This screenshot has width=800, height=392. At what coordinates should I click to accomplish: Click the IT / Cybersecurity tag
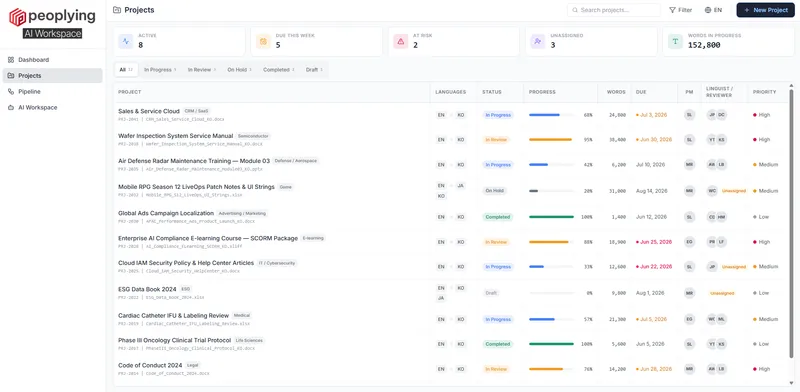pos(276,263)
